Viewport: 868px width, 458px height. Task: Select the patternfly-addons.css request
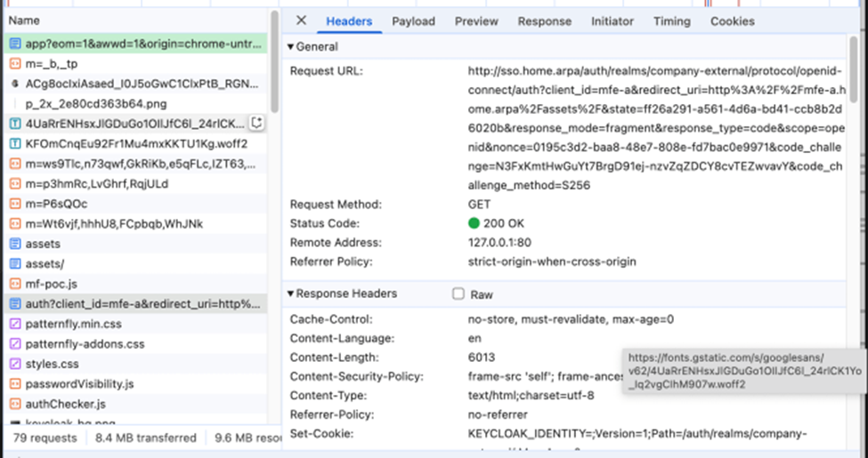[x=135, y=344]
